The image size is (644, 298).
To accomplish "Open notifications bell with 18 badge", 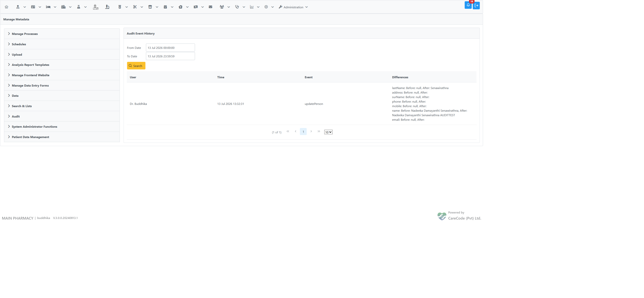I will click(468, 5).
